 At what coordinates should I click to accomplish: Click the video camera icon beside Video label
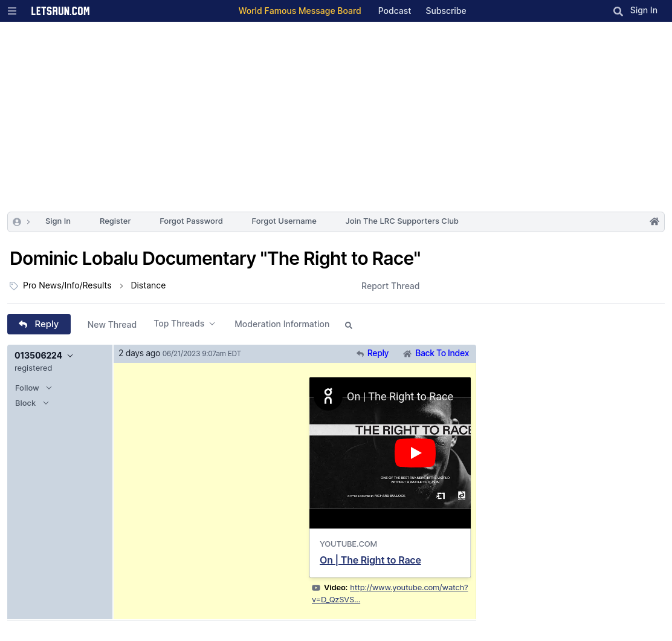[x=316, y=588]
